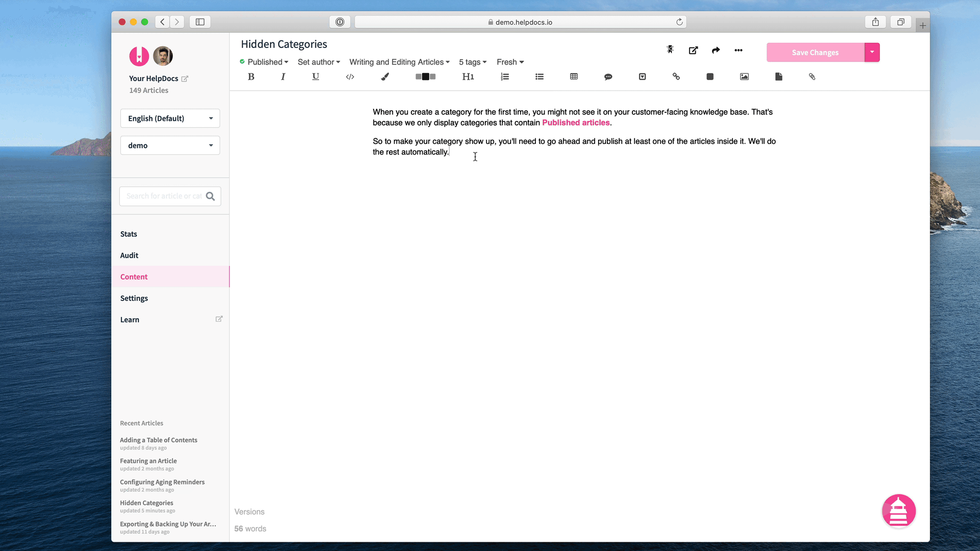Image resolution: width=980 pixels, height=551 pixels.
Task: Insert inline code formatting
Action: pos(350,77)
